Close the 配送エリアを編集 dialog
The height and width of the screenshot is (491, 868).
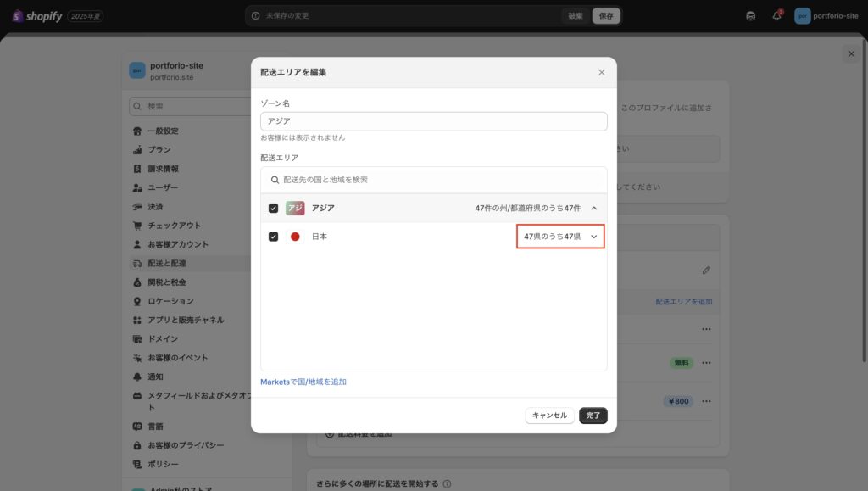(601, 72)
